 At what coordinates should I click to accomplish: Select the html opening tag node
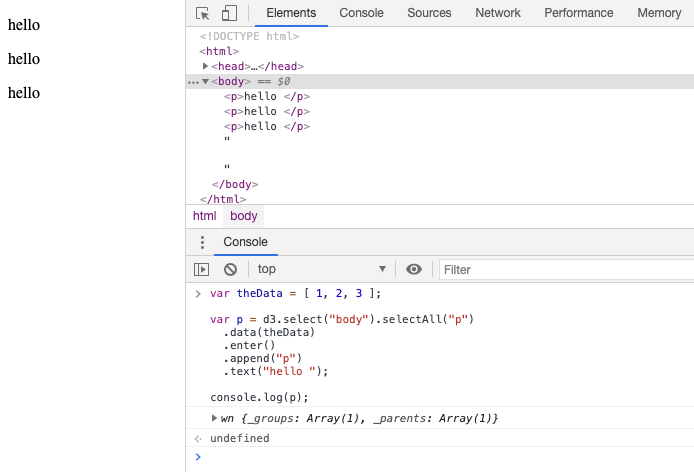[x=219, y=51]
